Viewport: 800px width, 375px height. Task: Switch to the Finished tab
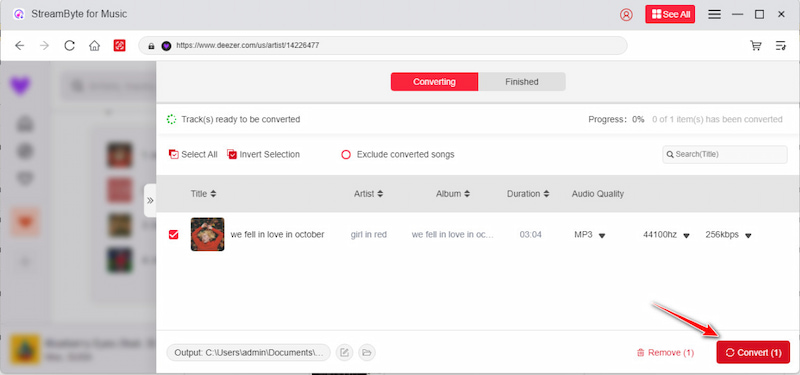point(522,82)
